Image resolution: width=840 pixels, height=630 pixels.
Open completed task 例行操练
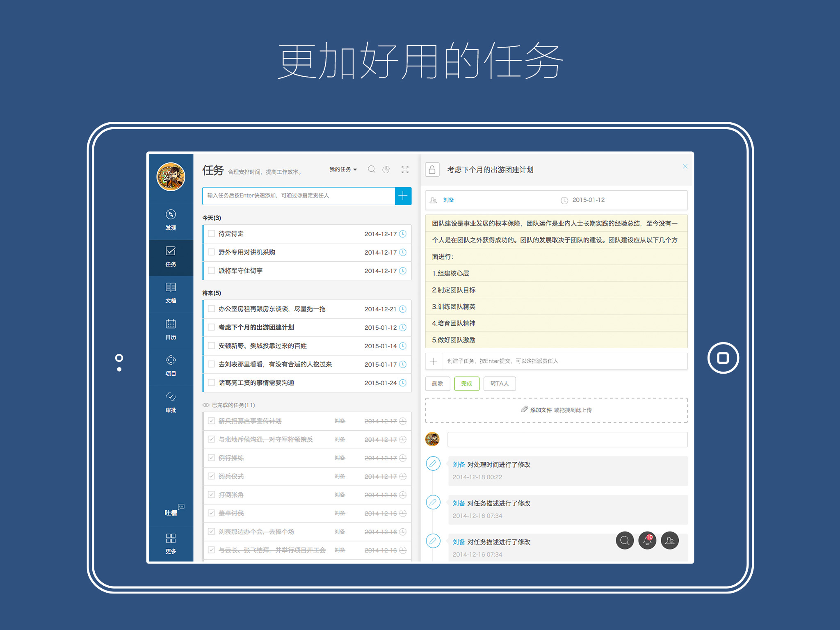click(231, 458)
